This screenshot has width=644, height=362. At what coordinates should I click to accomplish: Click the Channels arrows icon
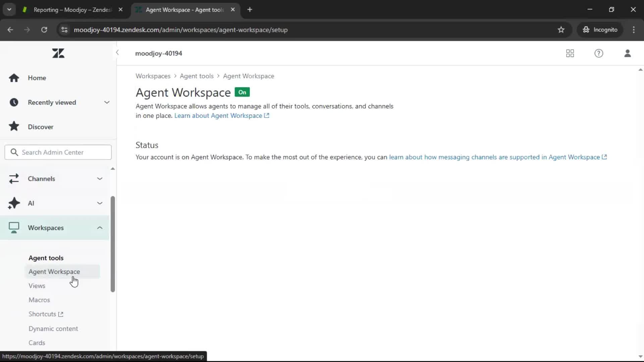tap(14, 179)
